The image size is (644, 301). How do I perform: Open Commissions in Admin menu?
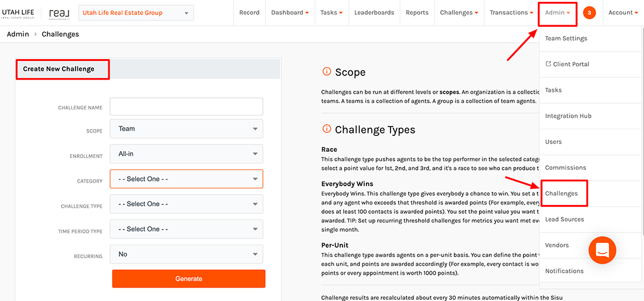coord(590,168)
